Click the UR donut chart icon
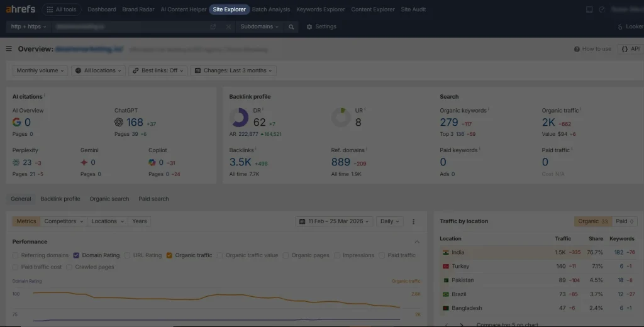 tap(340, 118)
